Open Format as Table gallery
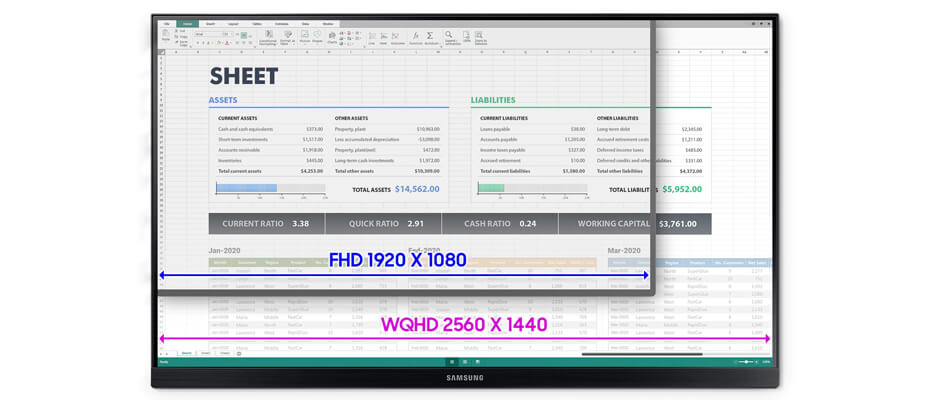The width and height of the screenshot is (930, 400). [288, 36]
